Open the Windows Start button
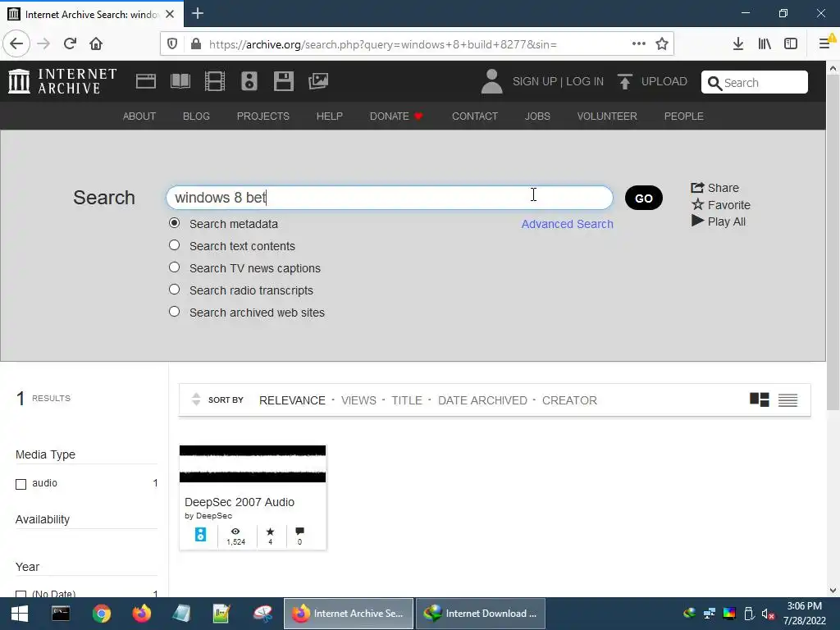 click(20, 614)
